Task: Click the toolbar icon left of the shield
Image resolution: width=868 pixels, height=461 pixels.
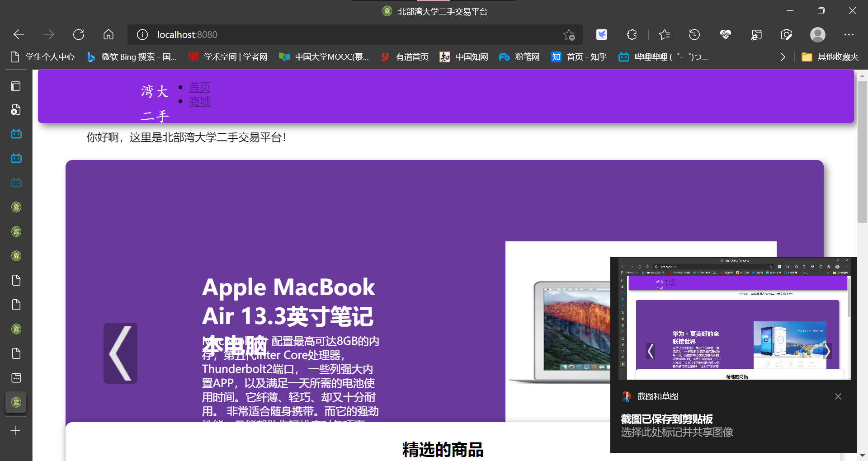Action: pos(756,34)
